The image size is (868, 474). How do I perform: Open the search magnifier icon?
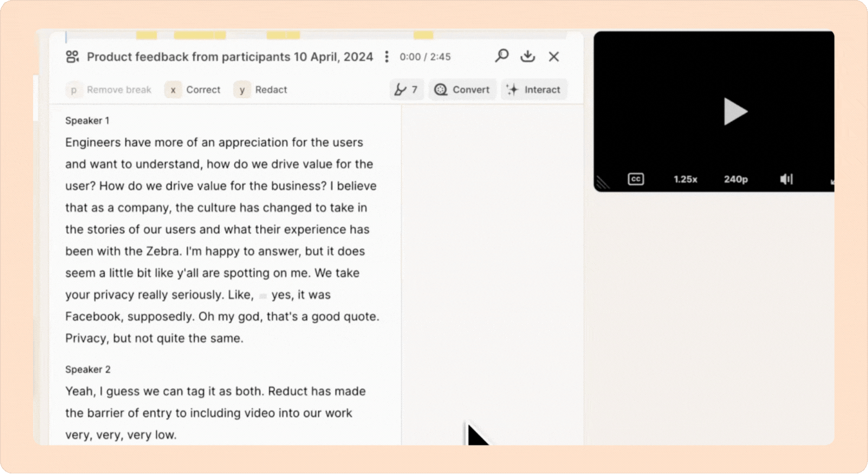501,56
